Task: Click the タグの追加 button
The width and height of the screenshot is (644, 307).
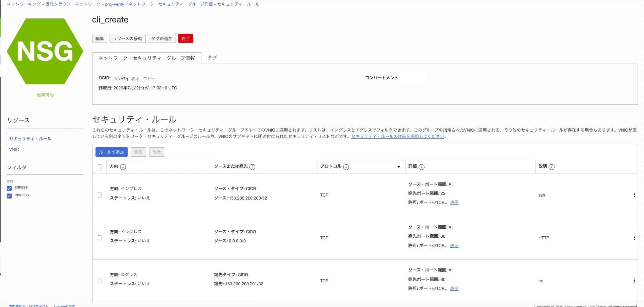Action: point(162,39)
